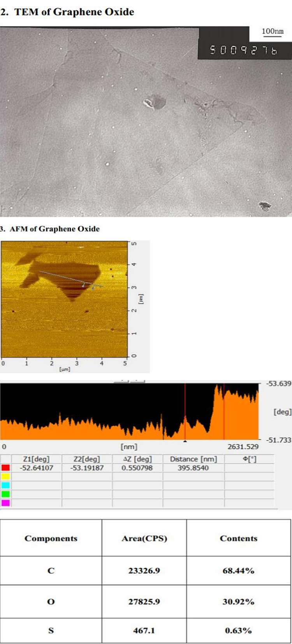
Task: Click the ΔZ [deg] column header
Action: pos(137,459)
